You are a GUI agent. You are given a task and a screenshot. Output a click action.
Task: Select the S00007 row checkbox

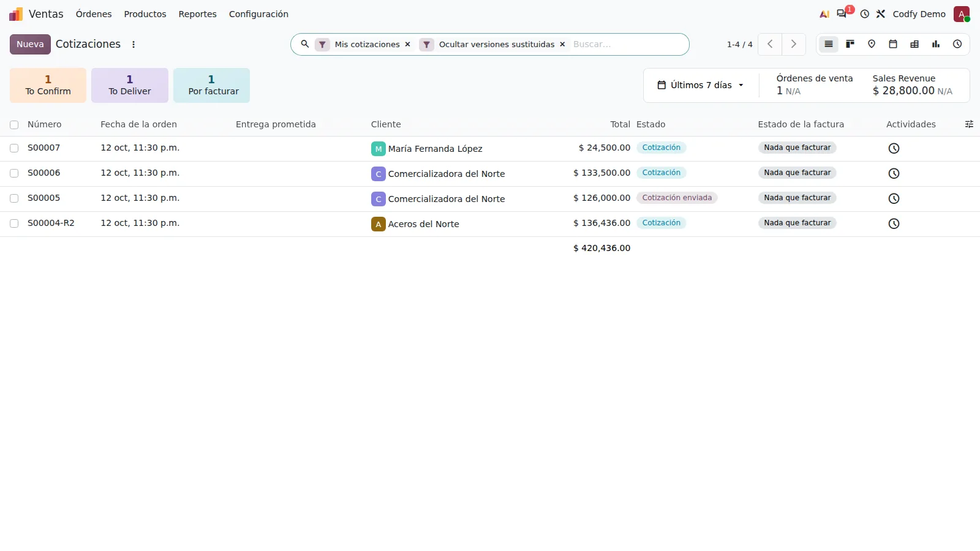[14, 148]
